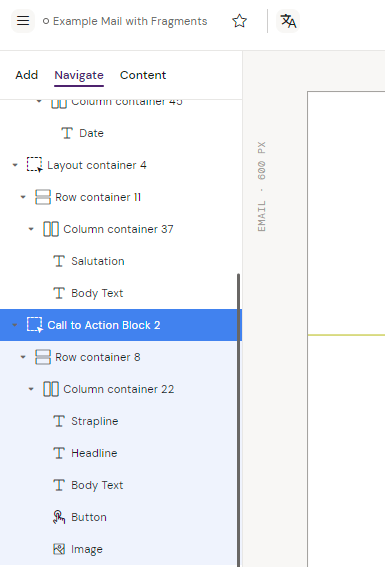385x567 pixels.
Task: Click the Image element picture icon
Action: (59, 549)
